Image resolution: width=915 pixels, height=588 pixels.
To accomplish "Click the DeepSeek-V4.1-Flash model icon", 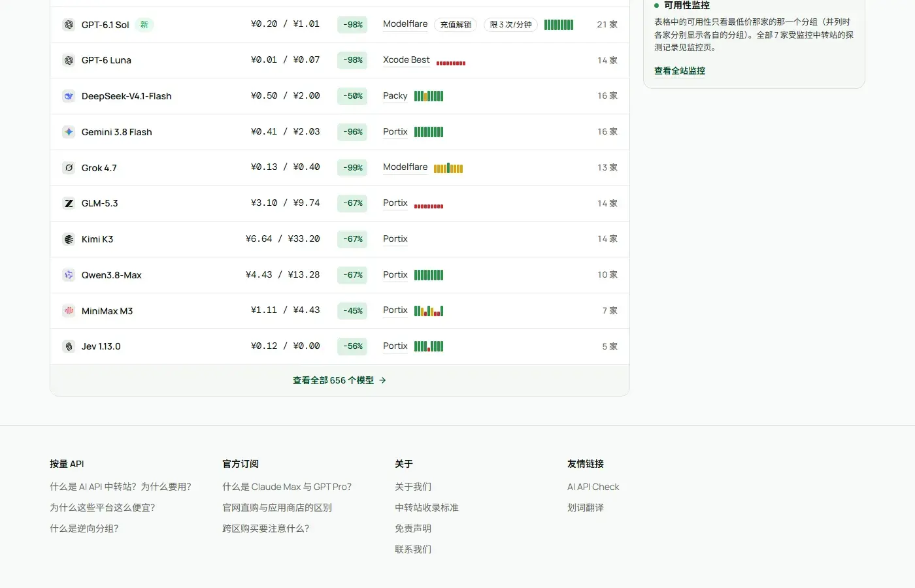I will tap(69, 96).
